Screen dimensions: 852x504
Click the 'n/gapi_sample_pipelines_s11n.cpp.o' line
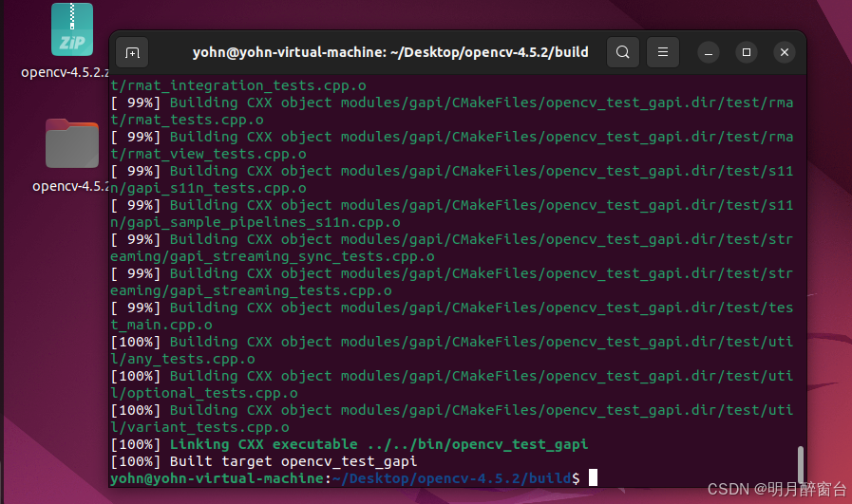(256, 222)
